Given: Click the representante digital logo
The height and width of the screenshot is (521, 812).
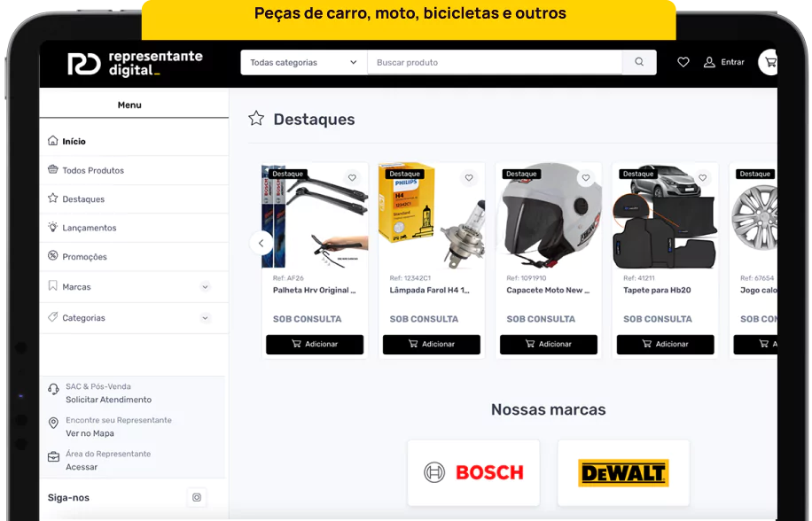Looking at the screenshot, I should 135,64.
